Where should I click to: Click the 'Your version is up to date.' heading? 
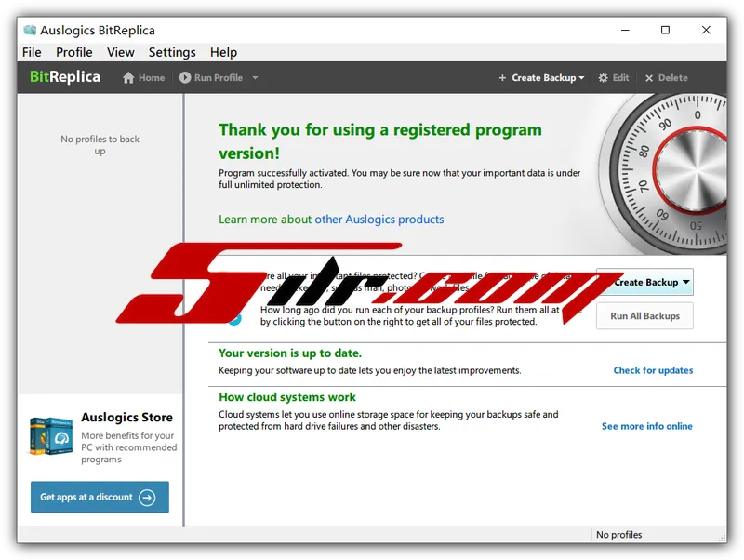pos(290,353)
